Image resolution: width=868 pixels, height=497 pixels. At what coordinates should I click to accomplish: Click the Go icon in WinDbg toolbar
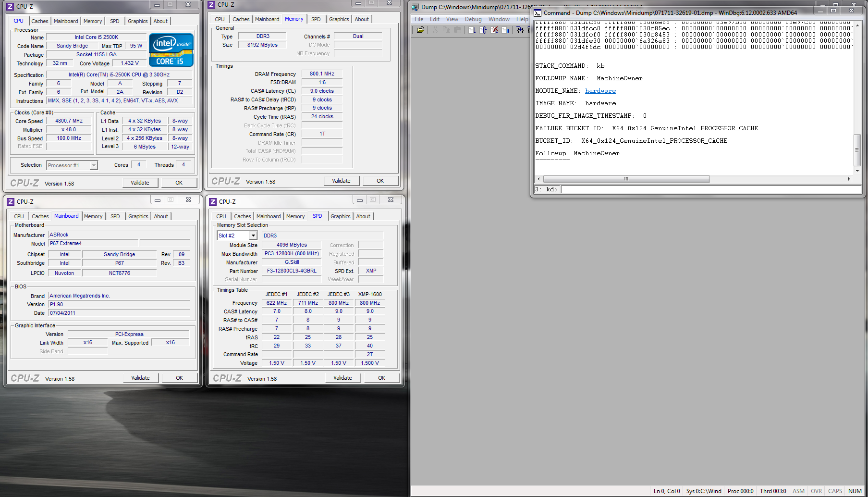pos(472,30)
